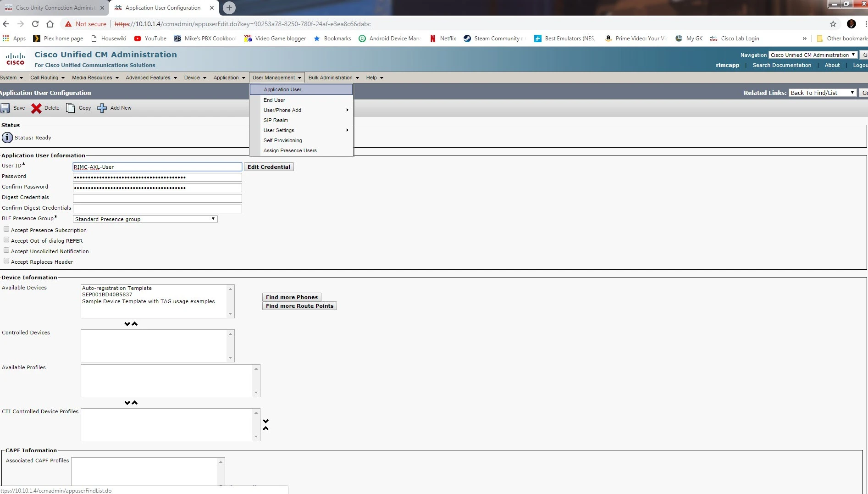Enable Accept Presence Subscription
This screenshot has width=868, height=494.
(6, 229)
